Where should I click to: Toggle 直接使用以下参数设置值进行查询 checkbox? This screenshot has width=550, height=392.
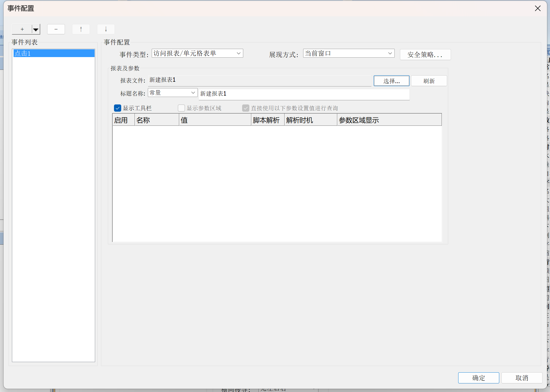pyautogui.click(x=246, y=108)
